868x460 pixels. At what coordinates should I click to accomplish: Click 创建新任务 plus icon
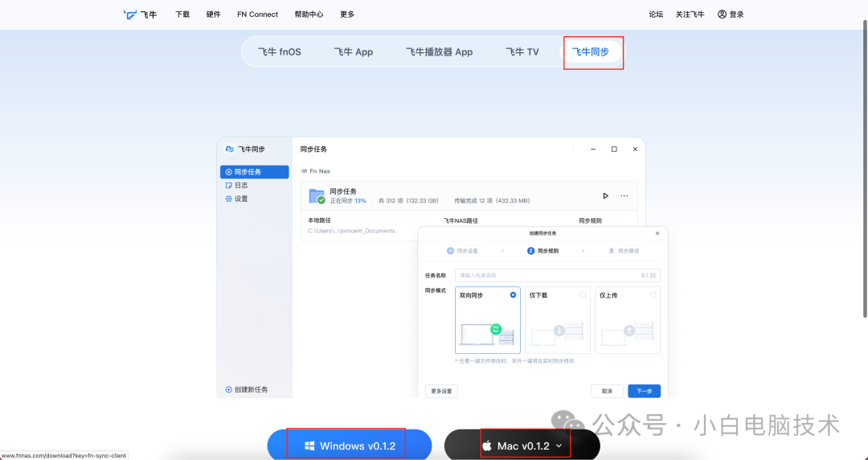228,389
